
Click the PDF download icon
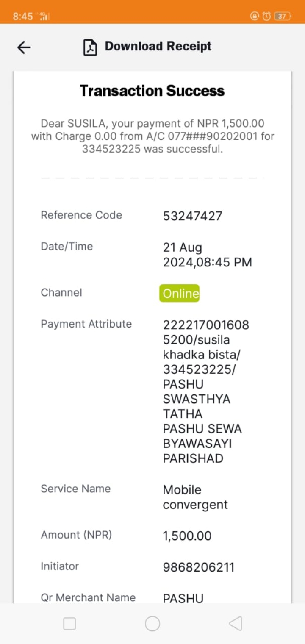point(90,47)
